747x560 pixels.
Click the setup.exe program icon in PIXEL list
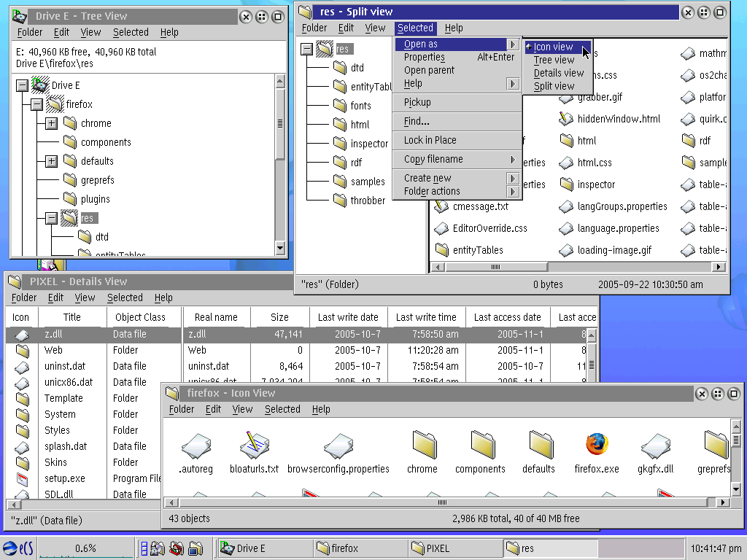pos(22,478)
